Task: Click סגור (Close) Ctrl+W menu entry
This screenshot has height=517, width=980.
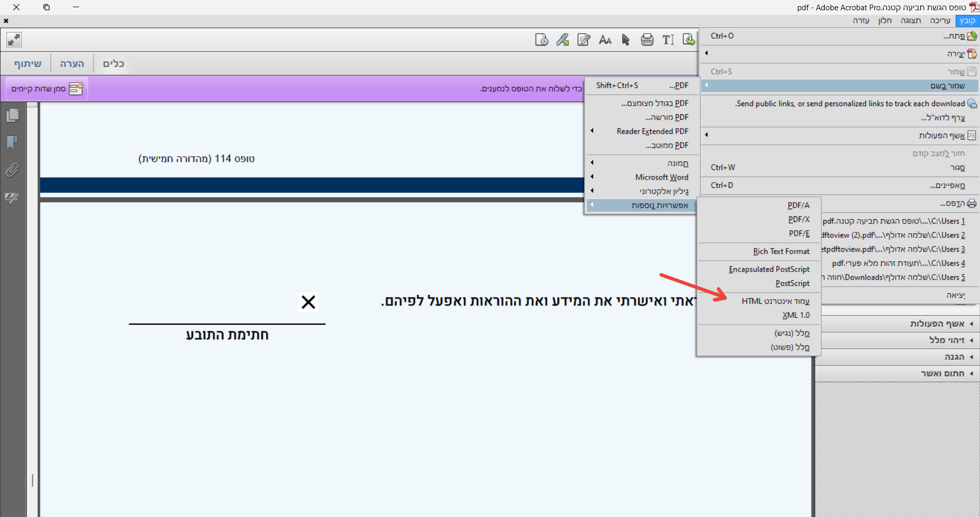Action: [841, 167]
